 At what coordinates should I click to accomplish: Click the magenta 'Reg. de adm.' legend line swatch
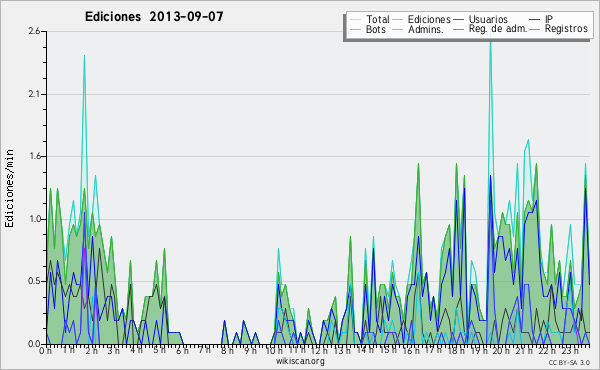pyautogui.click(x=458, y=29)
